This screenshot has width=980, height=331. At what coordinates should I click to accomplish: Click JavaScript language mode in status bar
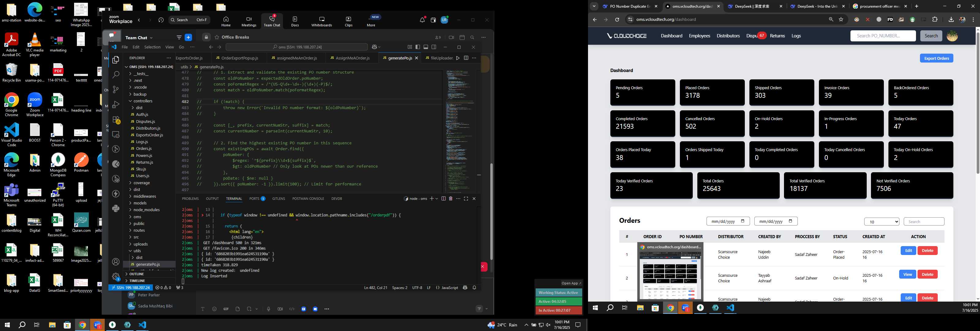click(x=449, y=287)
